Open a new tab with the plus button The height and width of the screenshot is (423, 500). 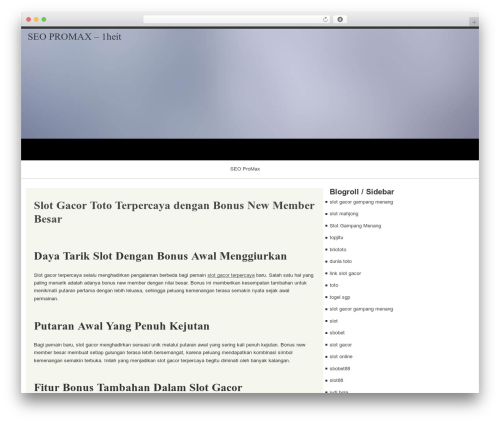tap(474, 22)
